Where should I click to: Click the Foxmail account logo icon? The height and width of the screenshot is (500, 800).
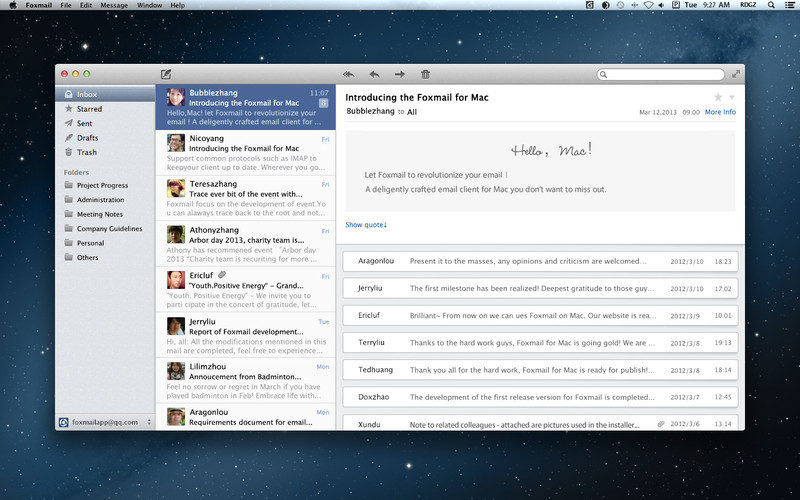click(x=64, y=422)
